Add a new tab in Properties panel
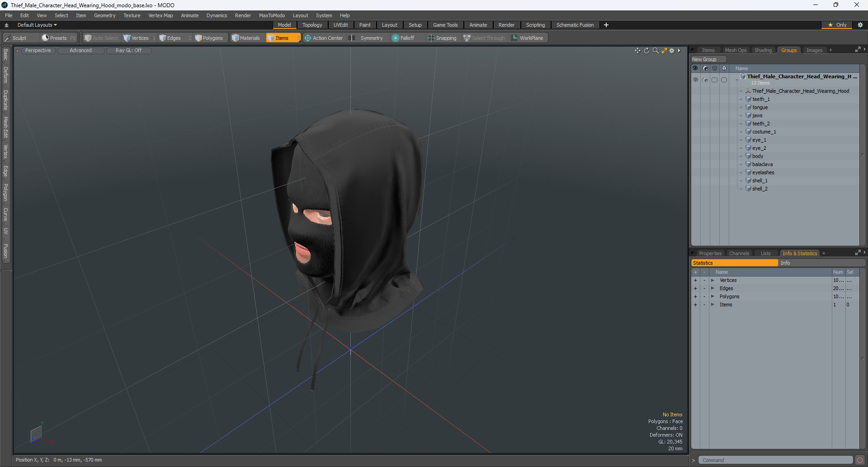The width and height of the screenshot is (868, 467). pos(824,253)
